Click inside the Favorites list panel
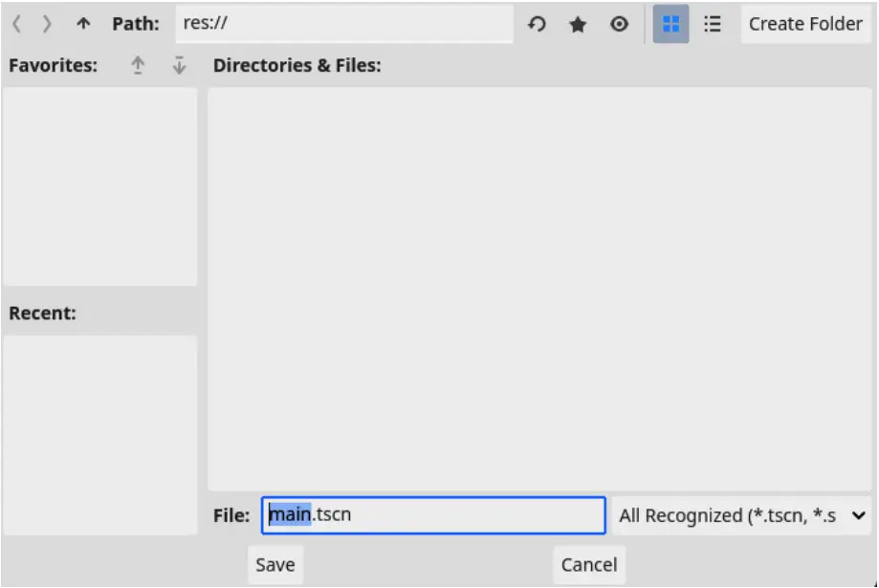Image resolution: width=879 pixels, height=588 pixels. pos(100,186)
